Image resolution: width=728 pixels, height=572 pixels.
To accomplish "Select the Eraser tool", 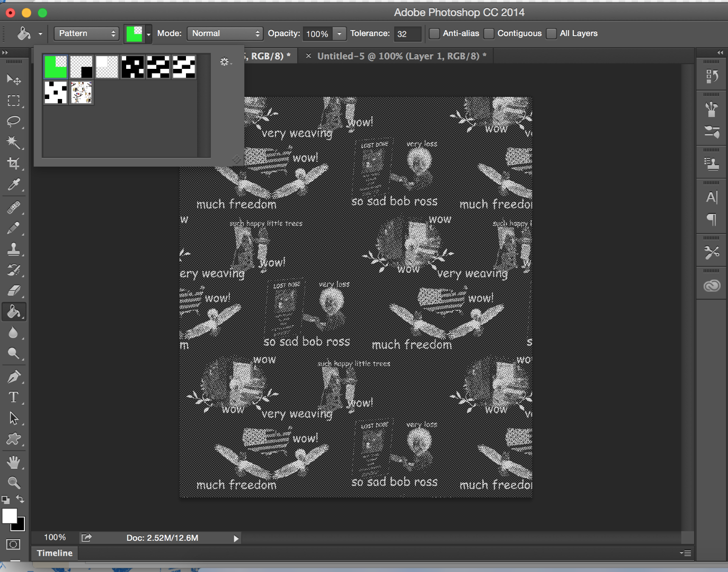I will point(14,291).
